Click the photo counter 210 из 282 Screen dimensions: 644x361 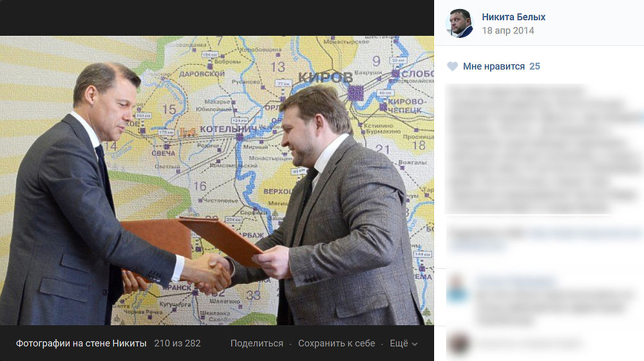coord(178,344)
